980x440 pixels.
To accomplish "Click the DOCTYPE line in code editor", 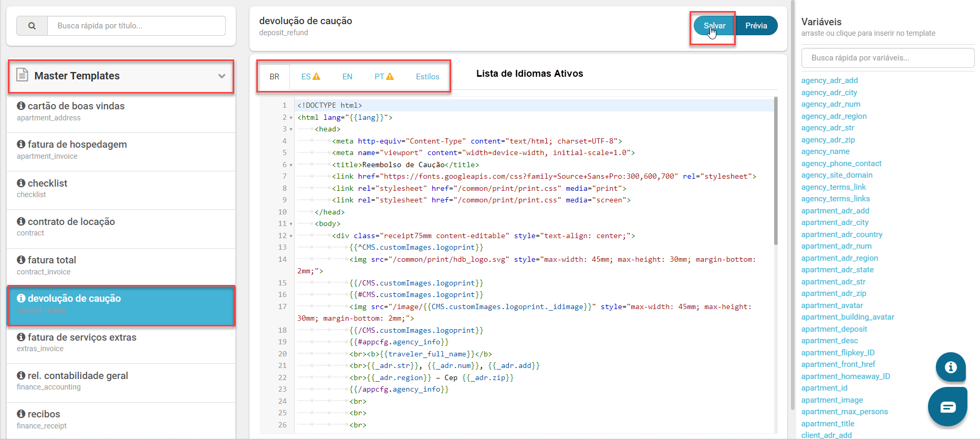I will click(x=535, y=106).
